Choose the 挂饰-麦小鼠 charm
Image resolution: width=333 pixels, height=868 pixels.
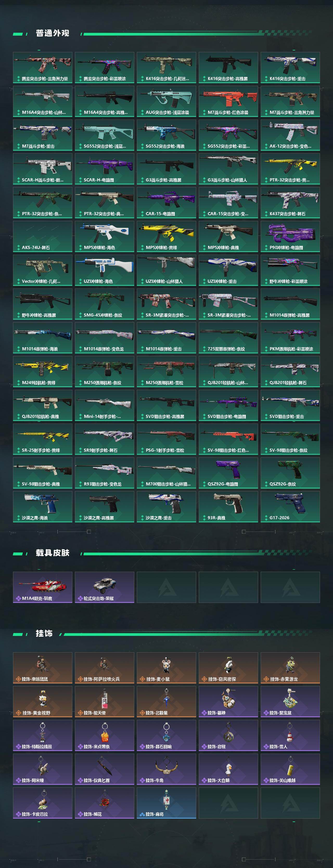click(x=166, y=668)
